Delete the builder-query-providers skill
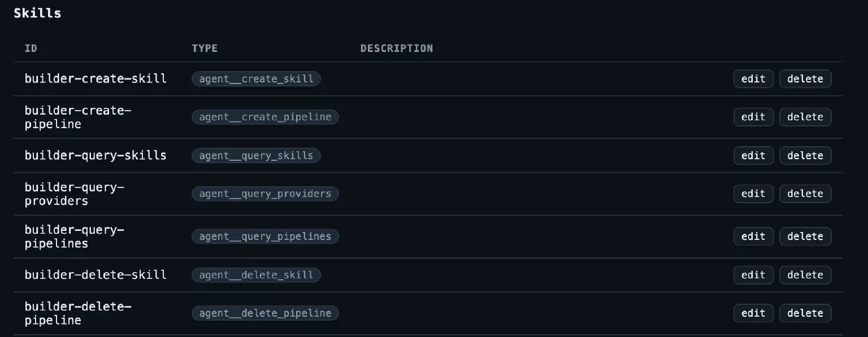Viewport: 868px width, 337px height. point(805,194)
